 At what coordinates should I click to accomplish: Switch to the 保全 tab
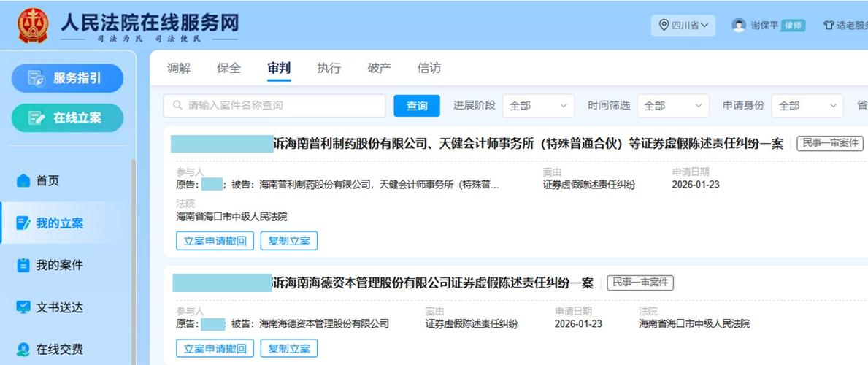point(228,68)
